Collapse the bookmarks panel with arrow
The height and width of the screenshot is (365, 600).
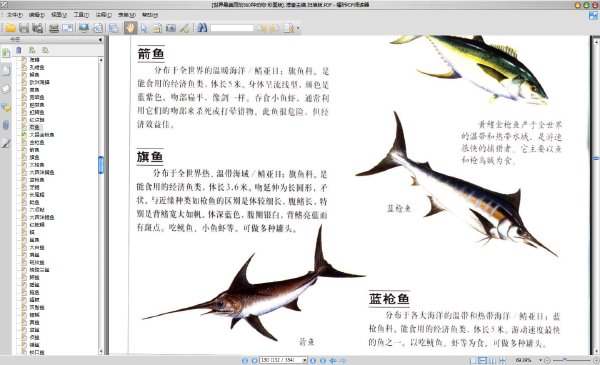click(100, 40)
